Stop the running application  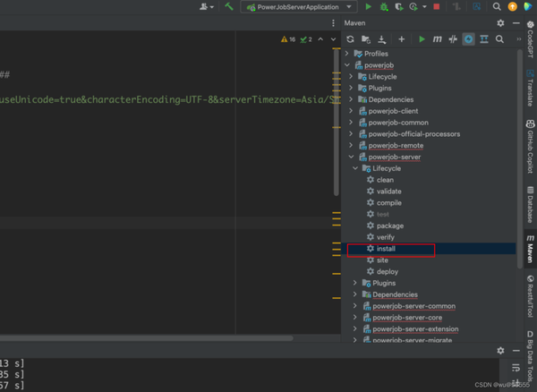[436, 7]
